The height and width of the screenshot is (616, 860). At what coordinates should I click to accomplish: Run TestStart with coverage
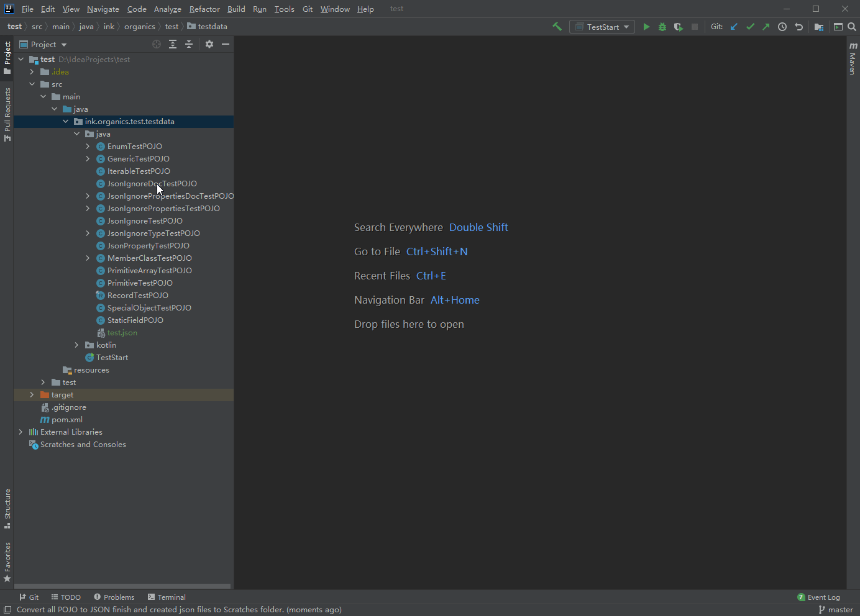(678, 27)
